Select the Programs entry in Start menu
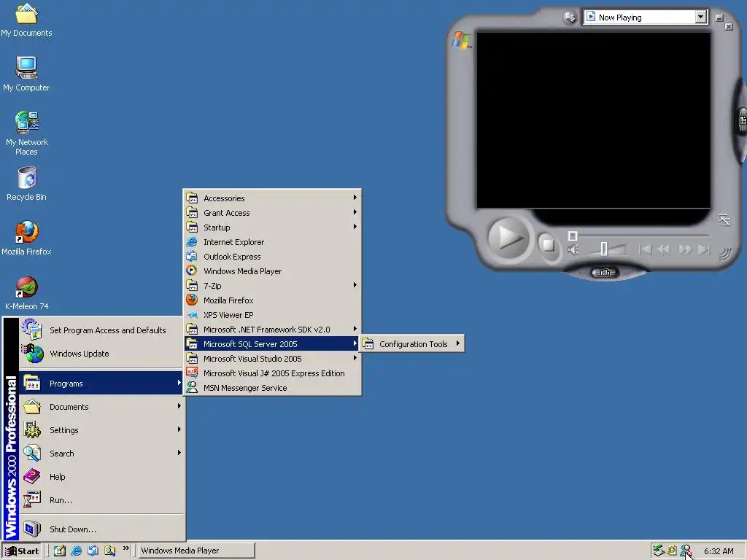 (x=101, y=384)
